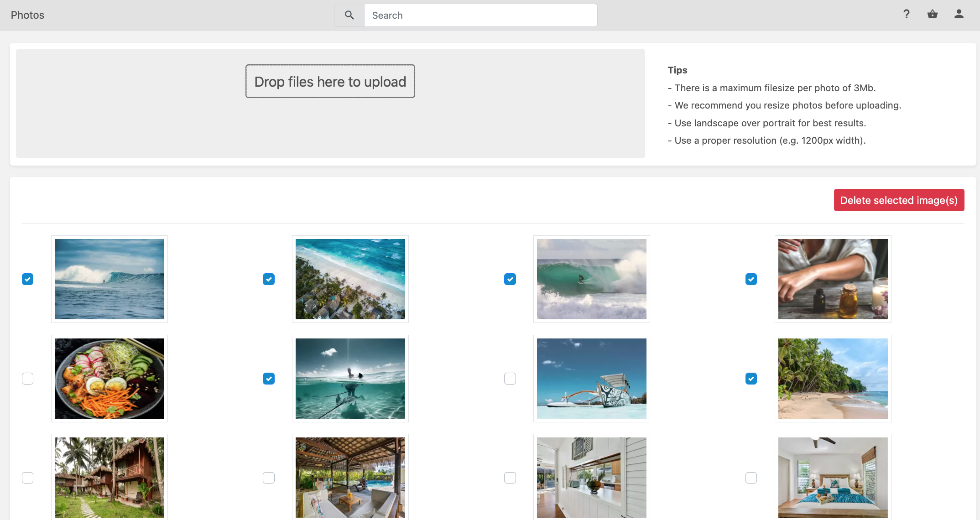Open the wooden bungalows thumbnail
Screen dimensions: 980x520
tap(109, 478)
